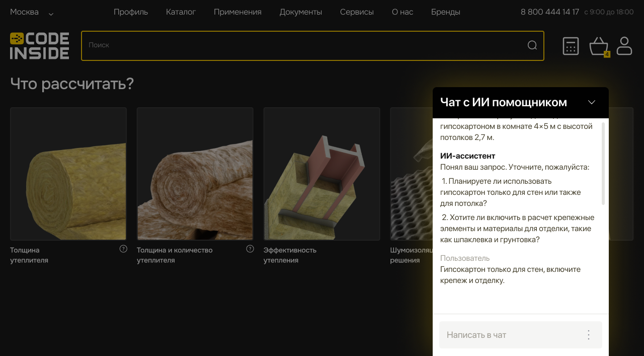The height and width of the screenshot is (356, 644).
Task: Click the Эффективность утепления label link
Action: [290, 255]
